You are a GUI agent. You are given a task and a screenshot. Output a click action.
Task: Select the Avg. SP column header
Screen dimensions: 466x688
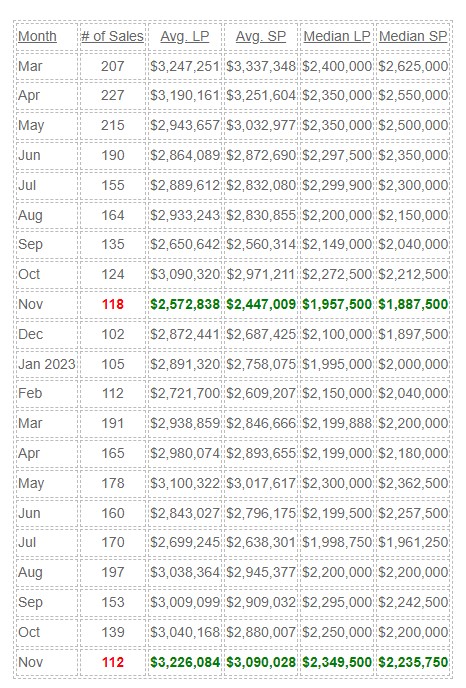[261, 36]
